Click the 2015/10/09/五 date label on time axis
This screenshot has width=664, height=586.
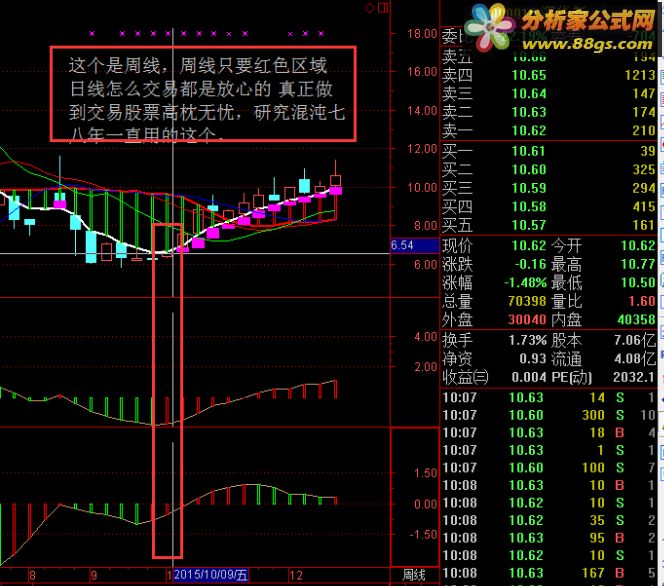pyautogui.click(x=210, y=575)
